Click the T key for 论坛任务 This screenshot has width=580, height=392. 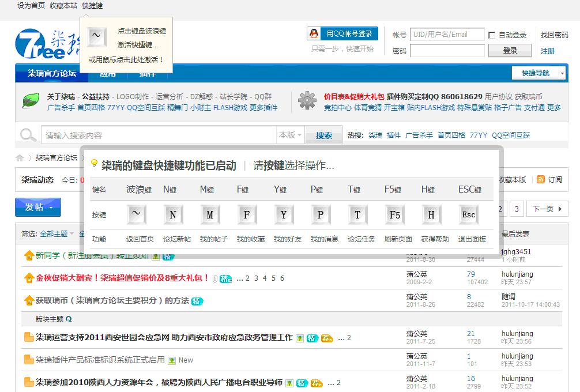pos(357,214)
